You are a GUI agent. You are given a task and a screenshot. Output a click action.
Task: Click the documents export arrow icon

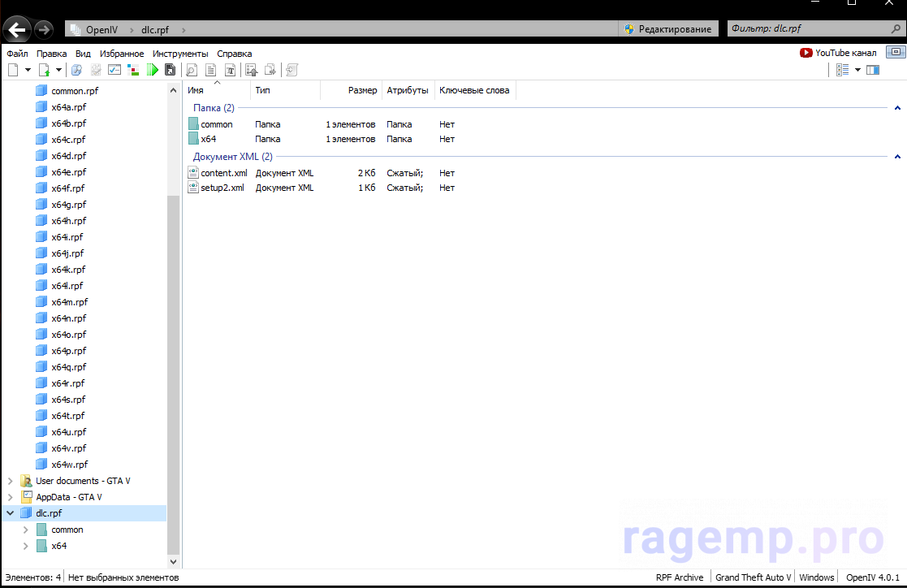[x=270, y=70]
